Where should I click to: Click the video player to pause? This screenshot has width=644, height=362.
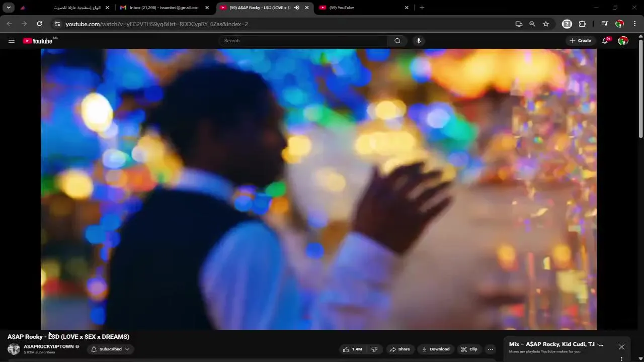click(318, 189)
